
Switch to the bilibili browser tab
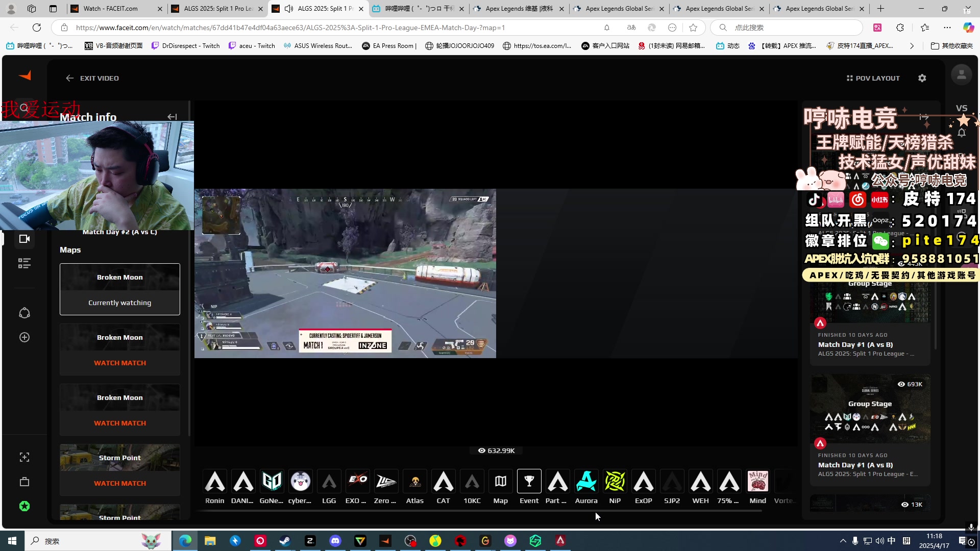point(419,9)
